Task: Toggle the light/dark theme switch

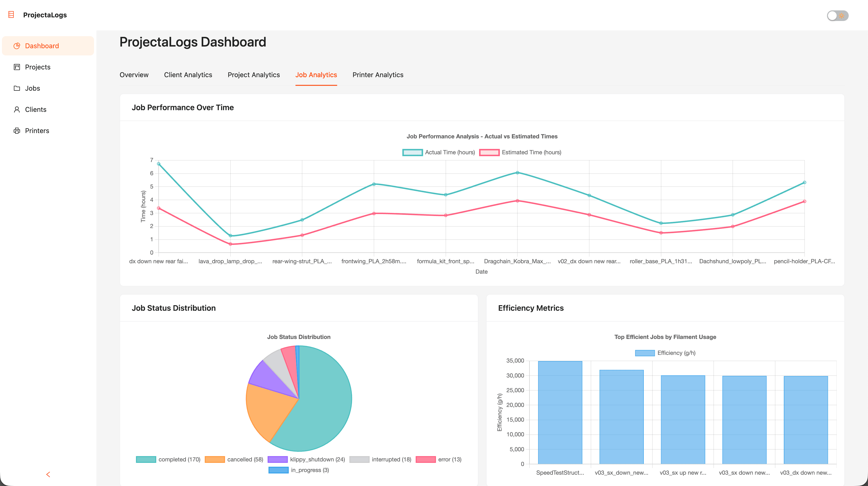Action: point(837,15)
